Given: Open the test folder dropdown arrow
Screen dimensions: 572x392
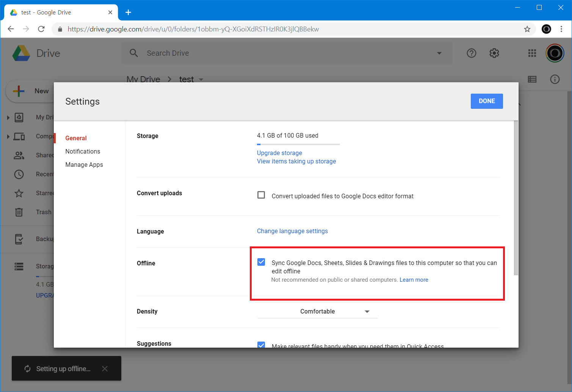Looking at the screenshot, I should click(x=201, y=79).
